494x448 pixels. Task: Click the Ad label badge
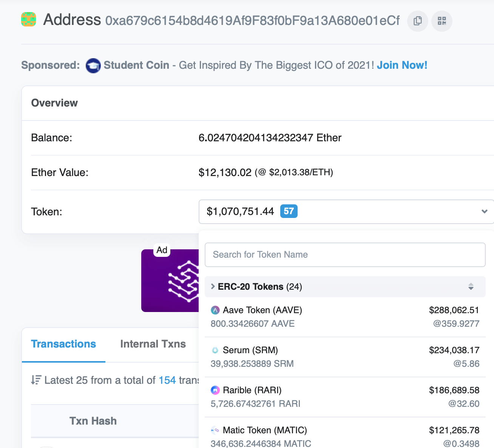(x=162, y=250)
